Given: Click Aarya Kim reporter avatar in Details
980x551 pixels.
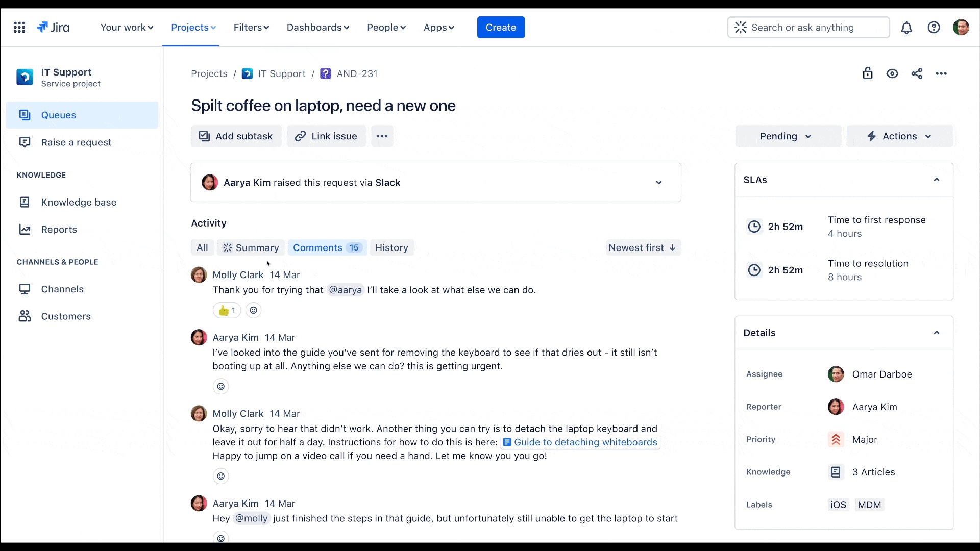Looking at the screenshot, I should pyautogui.click(x=836, y=407).
